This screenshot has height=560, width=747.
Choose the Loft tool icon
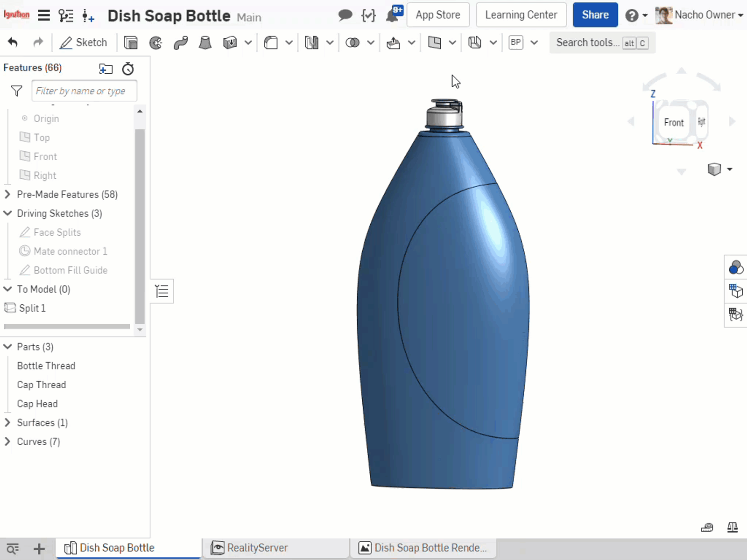[205, 43]
